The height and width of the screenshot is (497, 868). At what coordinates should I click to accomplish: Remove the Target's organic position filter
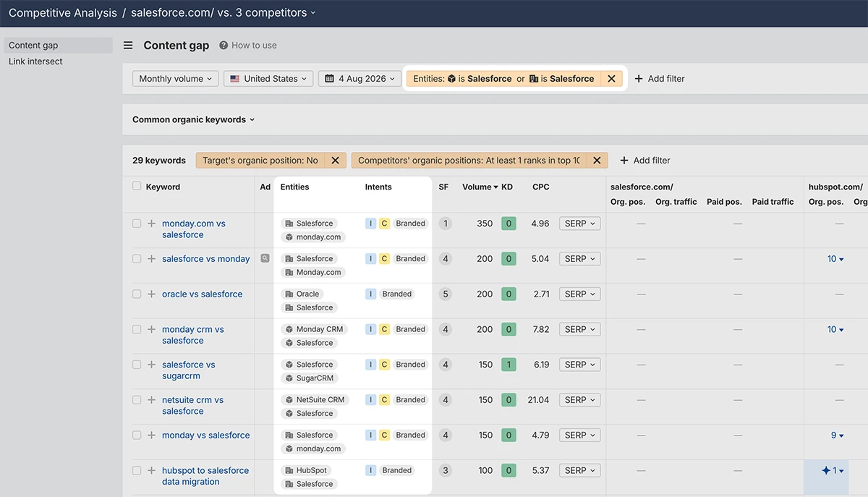coord(335,161)
